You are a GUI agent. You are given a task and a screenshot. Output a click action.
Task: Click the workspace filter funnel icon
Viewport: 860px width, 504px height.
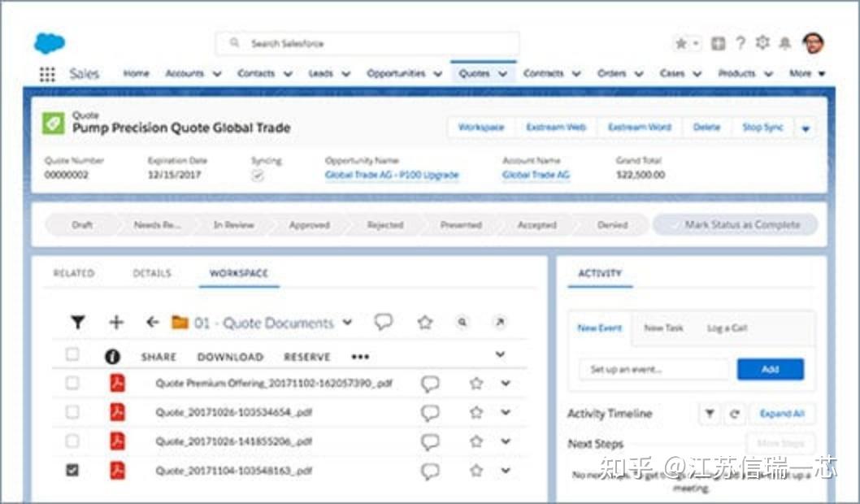pyautogui.click(x=78, y=323)
